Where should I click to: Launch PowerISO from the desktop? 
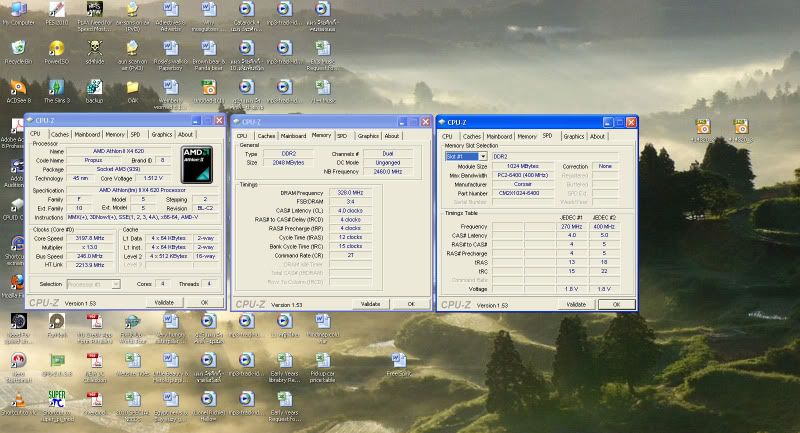click(55, 48)
